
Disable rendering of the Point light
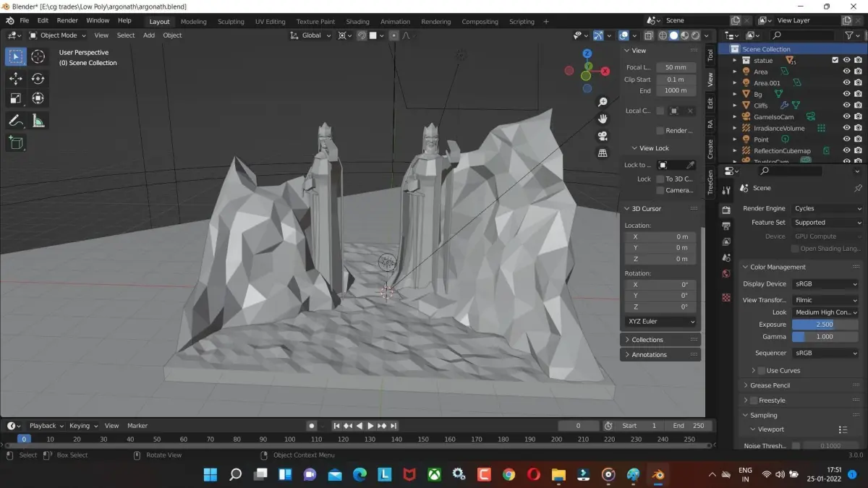click(x=858, y=139)
